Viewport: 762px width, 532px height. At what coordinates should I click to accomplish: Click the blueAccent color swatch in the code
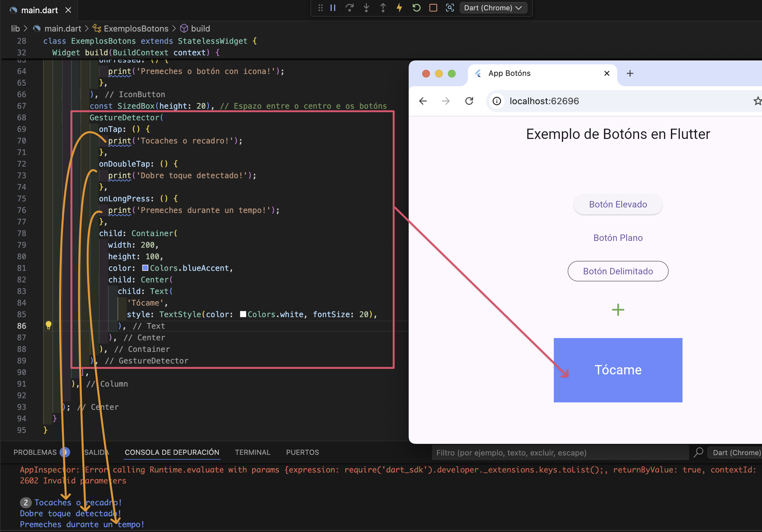point(145,268)
